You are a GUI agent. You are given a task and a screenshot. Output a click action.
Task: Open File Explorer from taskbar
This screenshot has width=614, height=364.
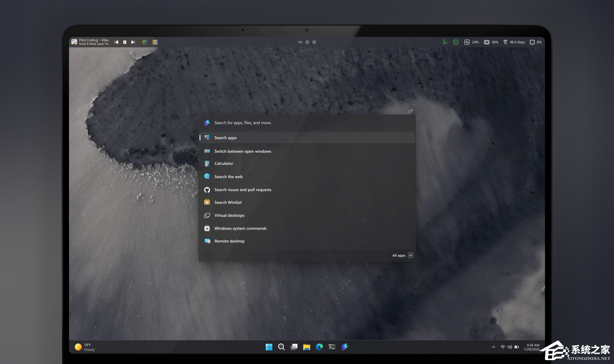click(307, 347)
